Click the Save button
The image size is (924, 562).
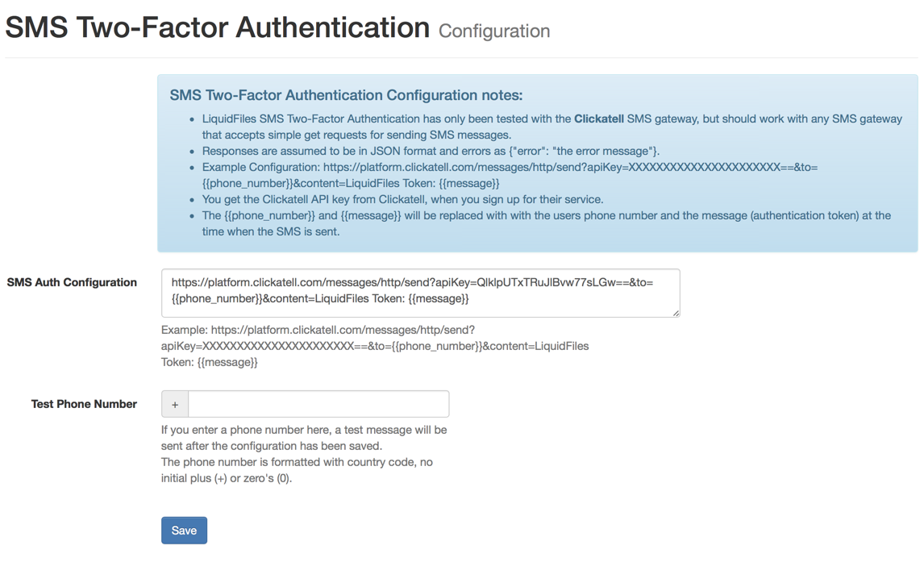[184, 531]
